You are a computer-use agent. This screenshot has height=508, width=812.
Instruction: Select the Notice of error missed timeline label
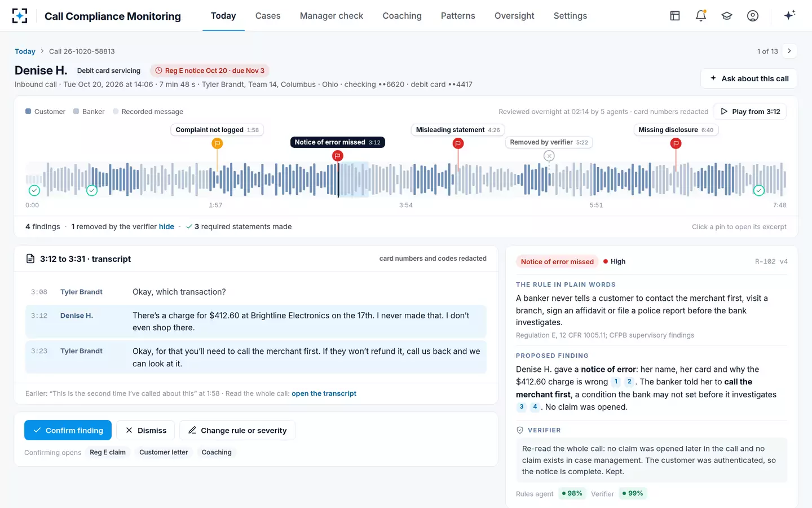pyautogui.click(x=337, y=142)
